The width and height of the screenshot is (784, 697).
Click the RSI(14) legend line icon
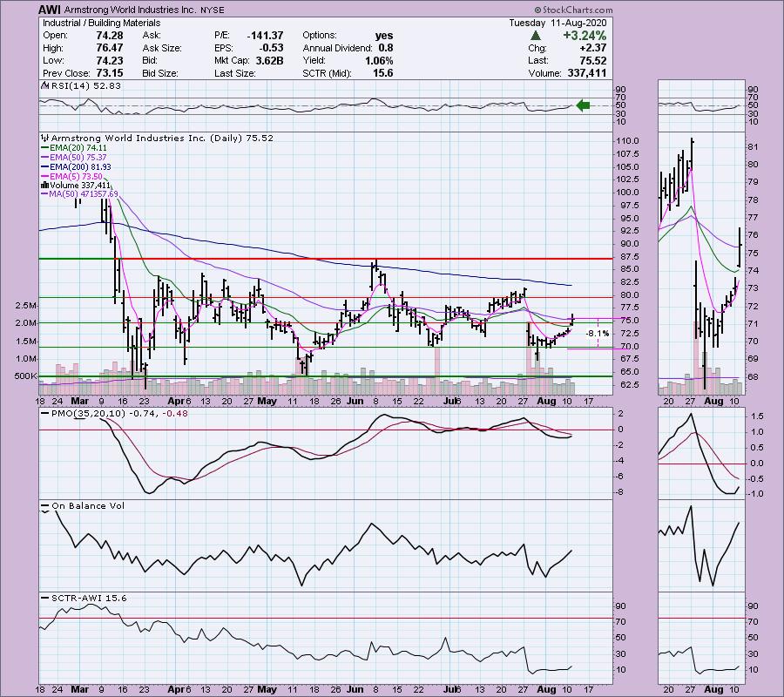coord(44,86)
